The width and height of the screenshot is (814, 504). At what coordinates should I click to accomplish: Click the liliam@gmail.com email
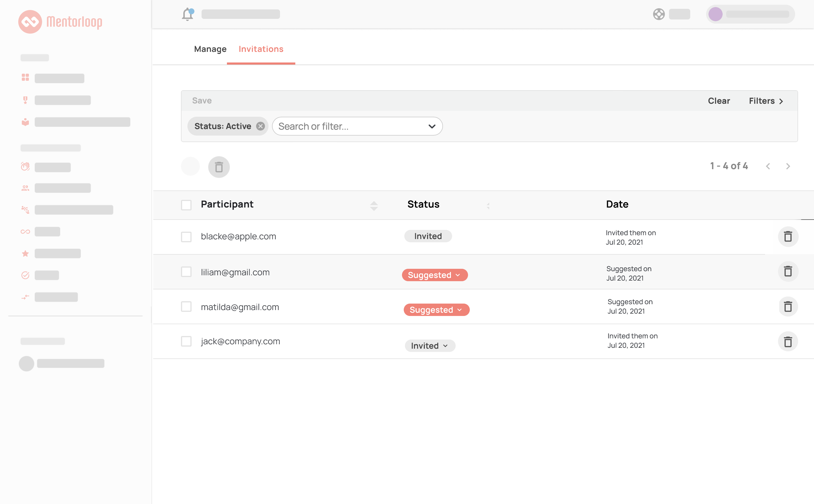pos(235,272)
